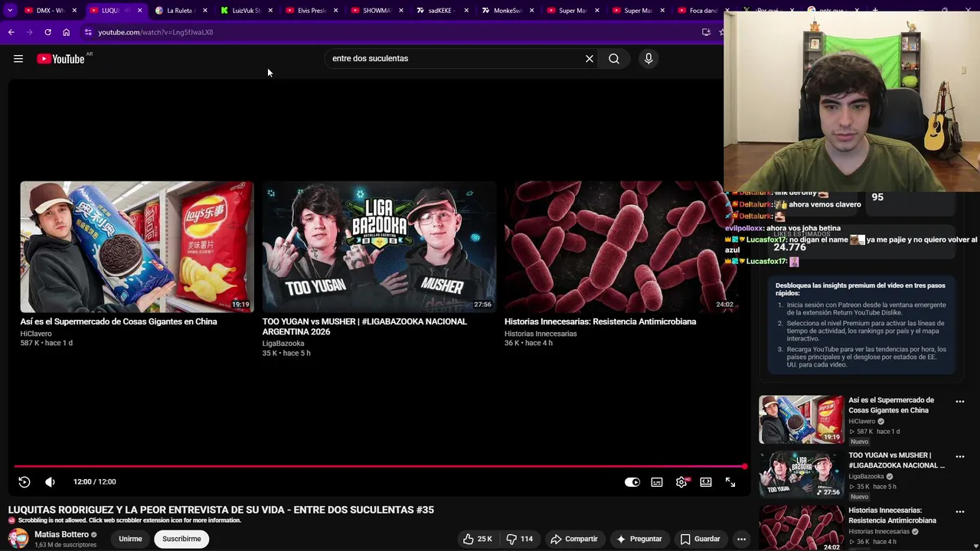
Task: Clear the search box text
Action: [x=590, y=59]
